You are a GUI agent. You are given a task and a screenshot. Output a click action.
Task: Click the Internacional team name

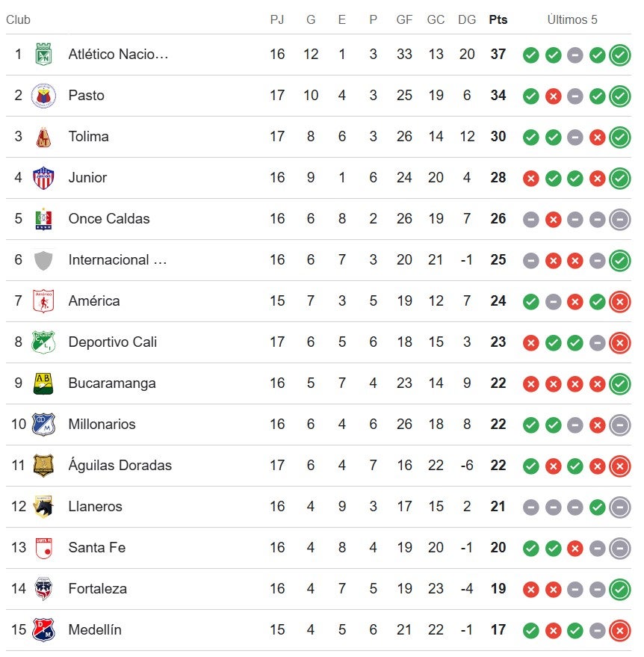[x=117, y=260]
